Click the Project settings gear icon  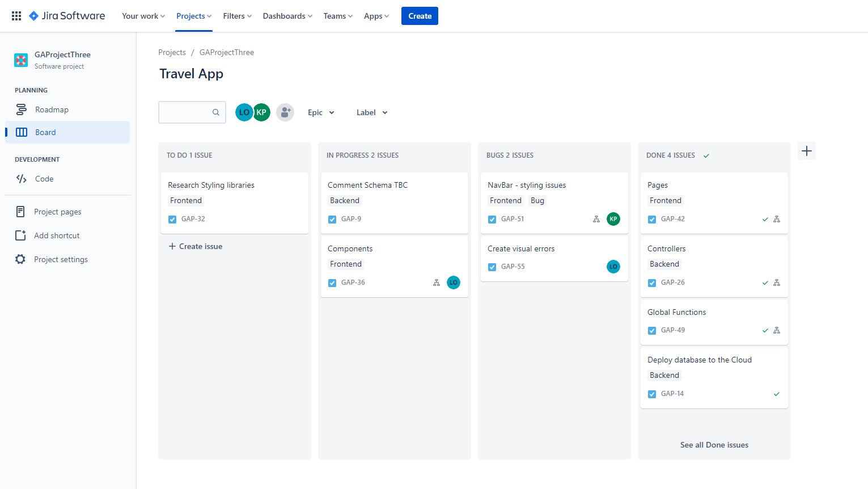pos(20,259)
